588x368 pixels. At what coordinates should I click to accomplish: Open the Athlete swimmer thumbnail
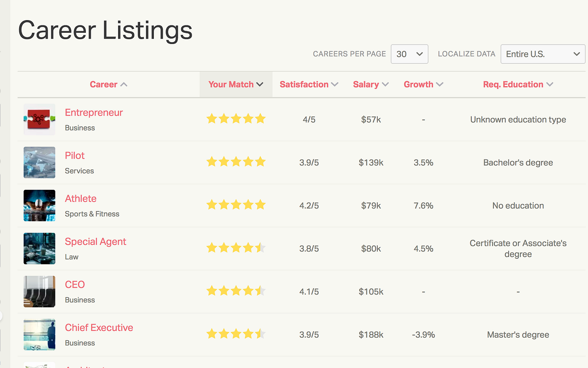click(x=39, y=206)
